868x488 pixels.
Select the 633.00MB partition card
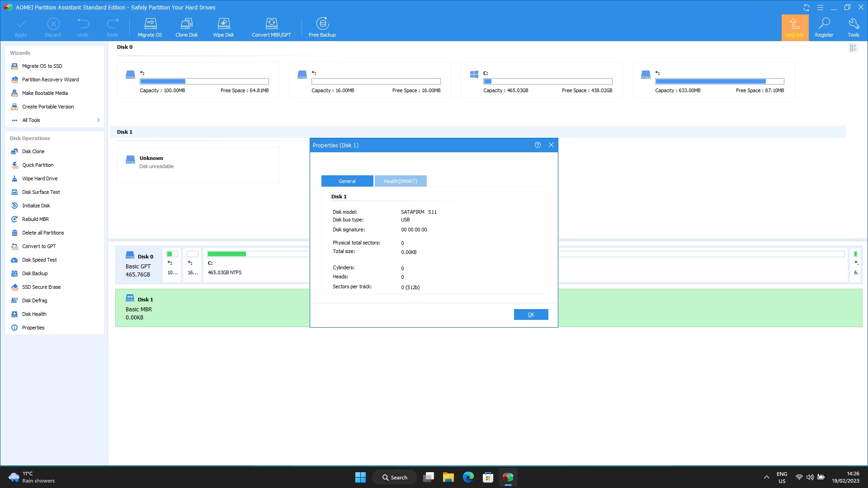pyautogui.click(x=714, y=80)
